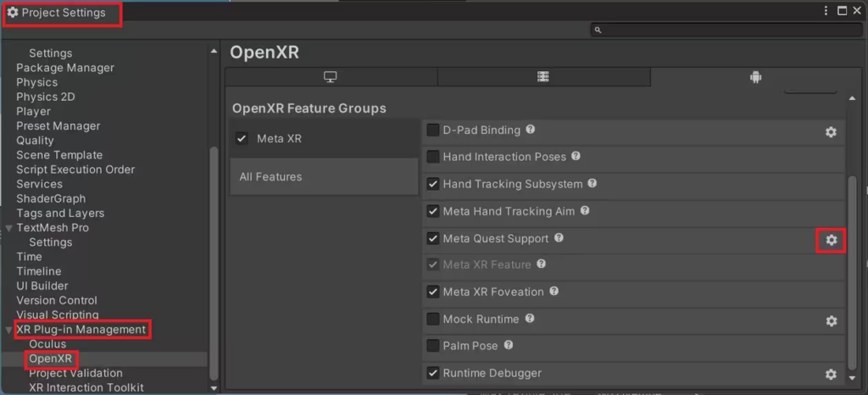Toggle the Meta XR feature group checkbox
Image resolution: width=868 pixels, height=395 pixels.
(242, 139)
